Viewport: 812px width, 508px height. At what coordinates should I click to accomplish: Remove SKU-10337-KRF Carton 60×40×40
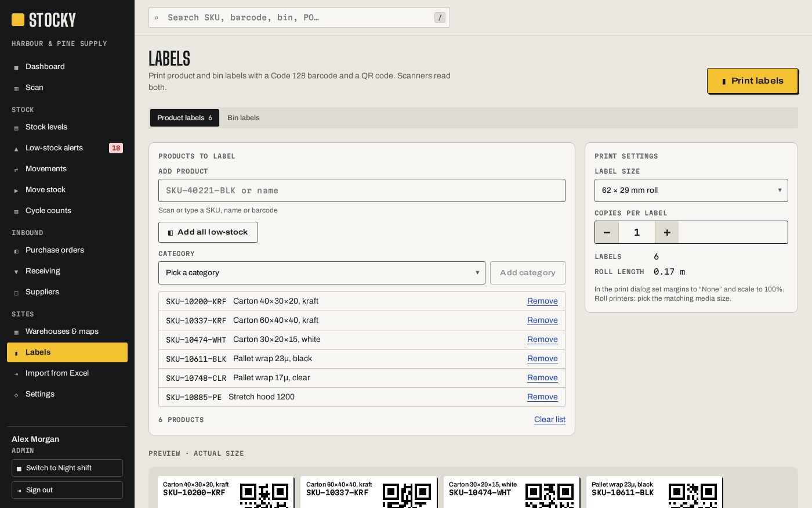pyautogui.click(x=542, y=320)
